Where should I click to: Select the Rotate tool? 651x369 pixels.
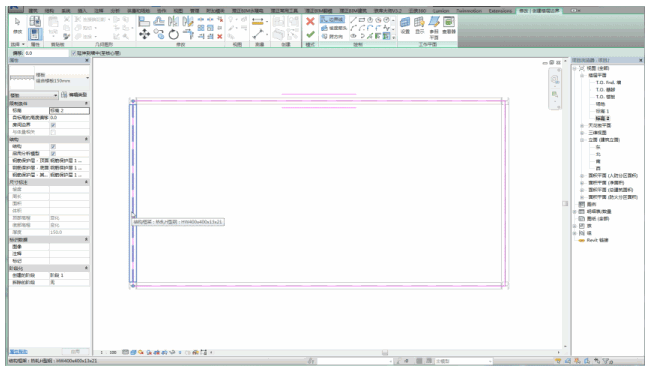click(174, 34)
